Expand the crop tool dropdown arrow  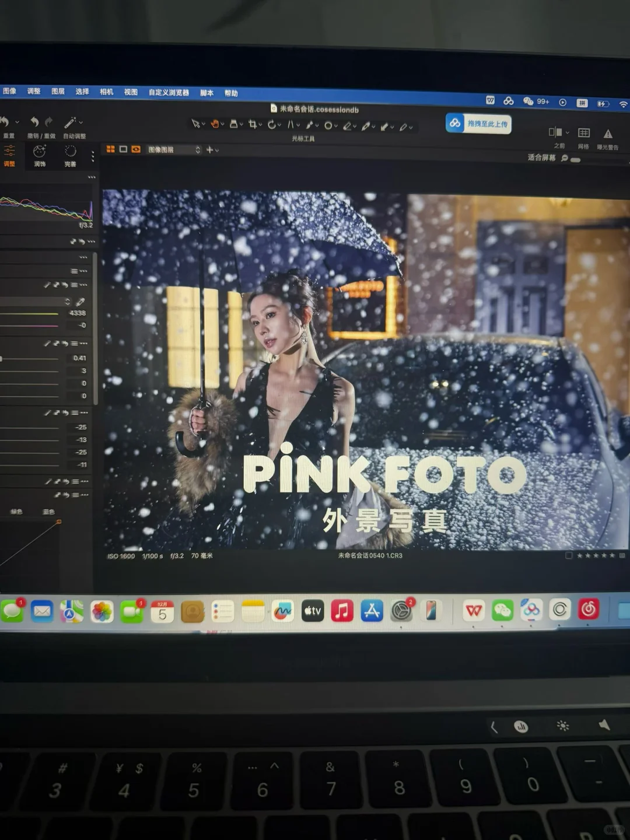(x=260, y=125)
